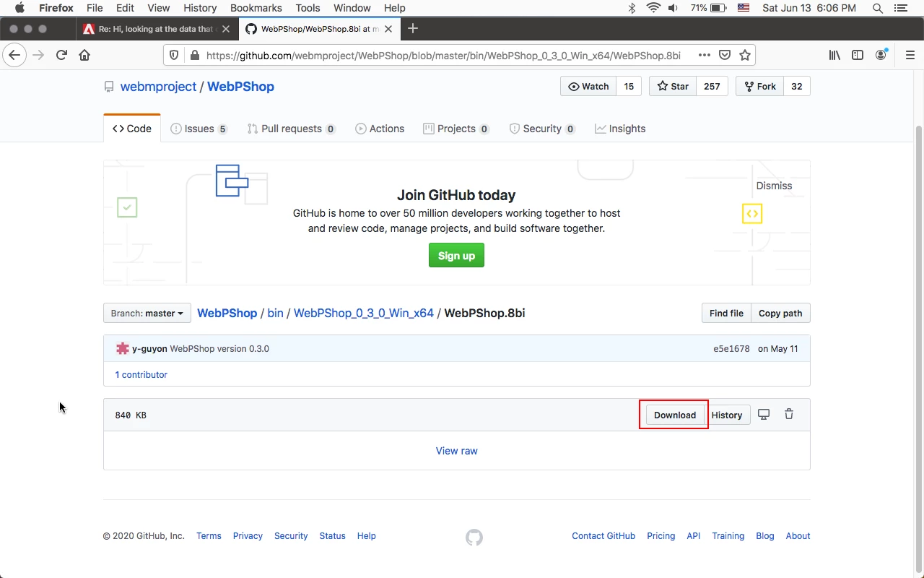Open the footer Terms link
This screenshot has height=578, width=924.
(x=209, y=535)
